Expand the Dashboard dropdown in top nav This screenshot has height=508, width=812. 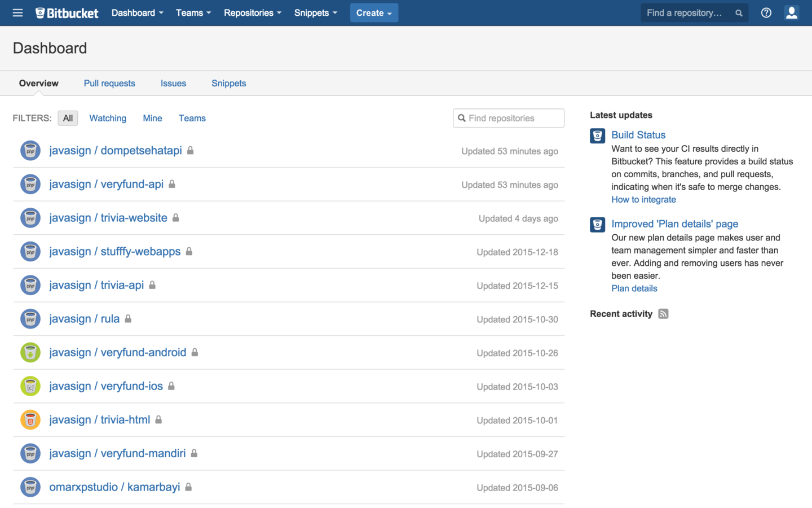click(137, 13)
